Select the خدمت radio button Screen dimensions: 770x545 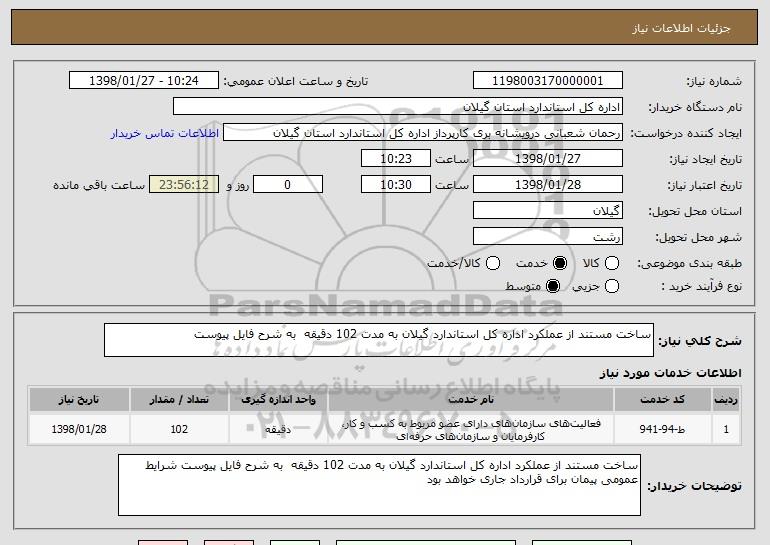pyautogui.click(x=560, y=263)
